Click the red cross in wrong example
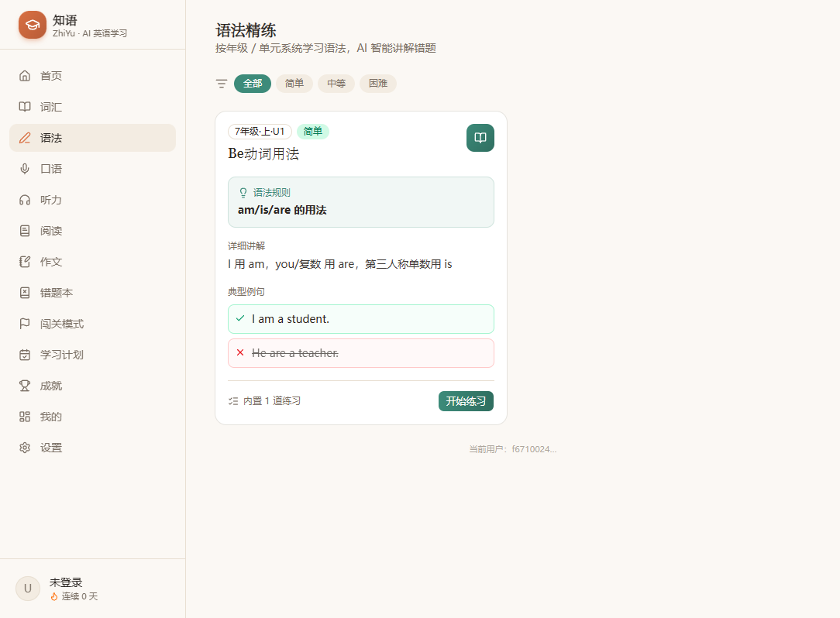Viewport: 840px width, 618px height. [x=240, y=352]
